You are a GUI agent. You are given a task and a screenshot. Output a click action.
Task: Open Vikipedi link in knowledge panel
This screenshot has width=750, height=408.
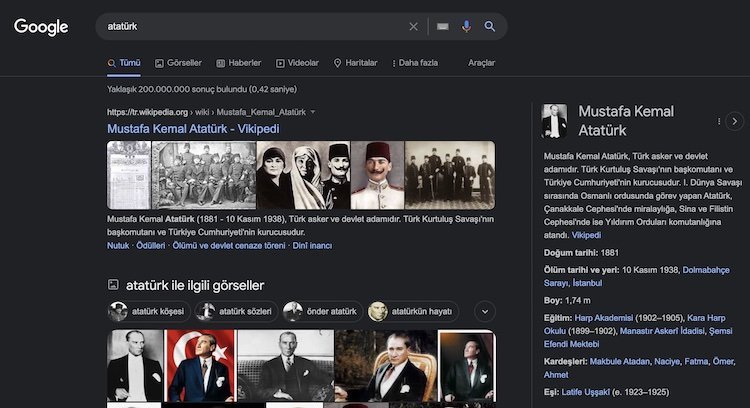586,235
